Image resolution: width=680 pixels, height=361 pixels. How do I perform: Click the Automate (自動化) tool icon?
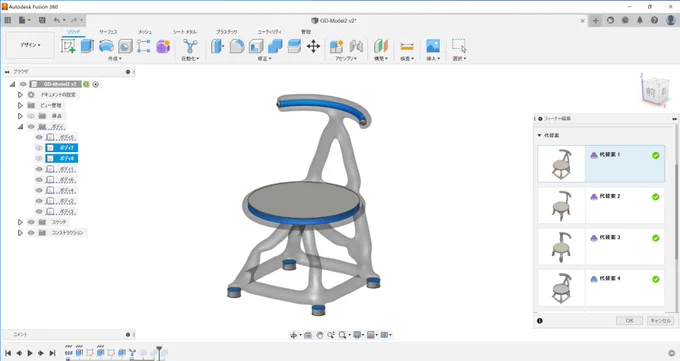[190, 46]
